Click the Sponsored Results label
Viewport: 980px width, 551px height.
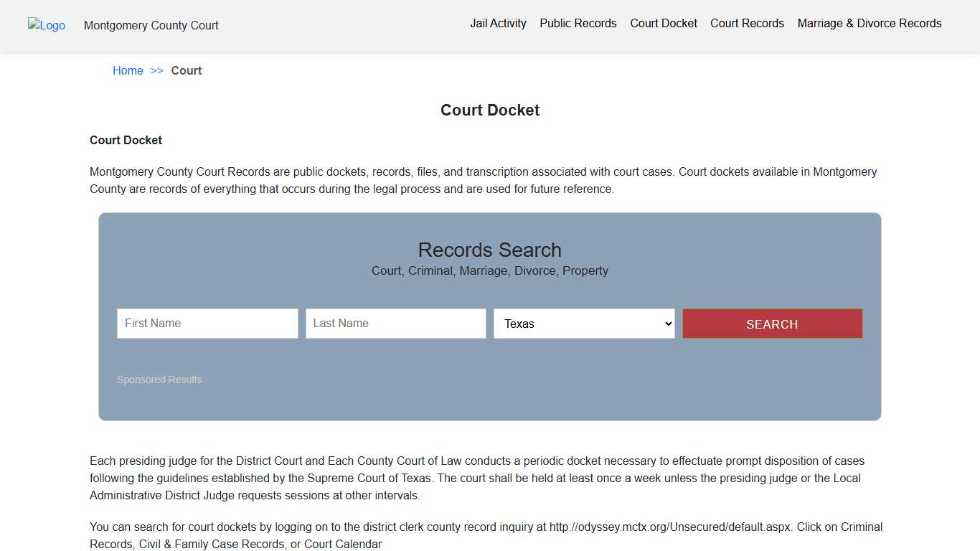(x=159, y=380)
